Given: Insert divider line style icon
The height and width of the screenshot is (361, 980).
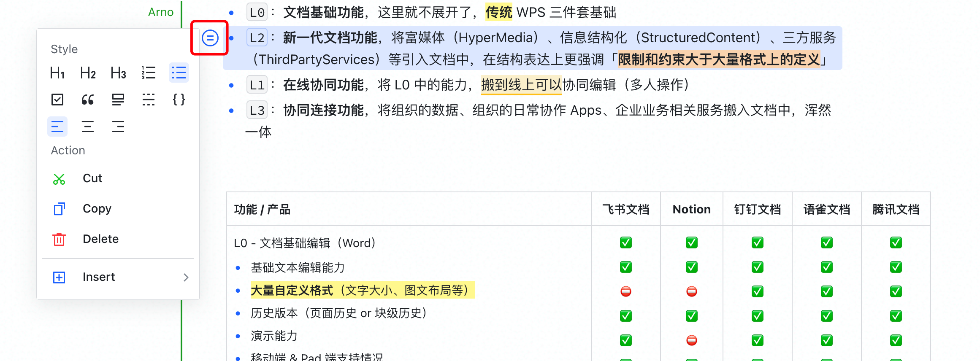Looking at the screenshot, I should coord(149,100).
